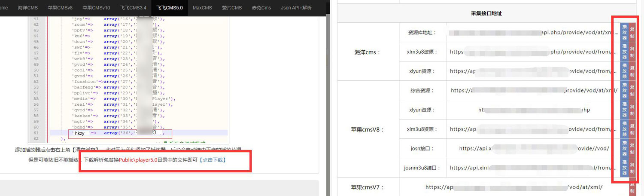The height and width of the screenshot is (196, 644).
Task: Switch to the 海洋CMS tab
Action: point(27,8)
